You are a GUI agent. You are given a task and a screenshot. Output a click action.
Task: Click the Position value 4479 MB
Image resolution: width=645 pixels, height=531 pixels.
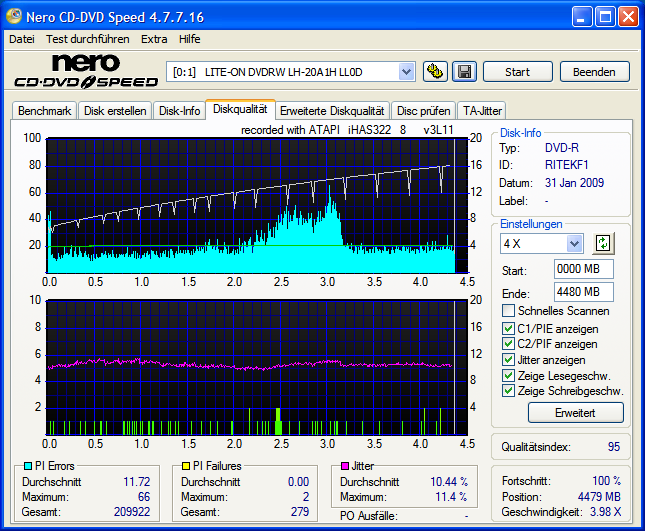599,497
